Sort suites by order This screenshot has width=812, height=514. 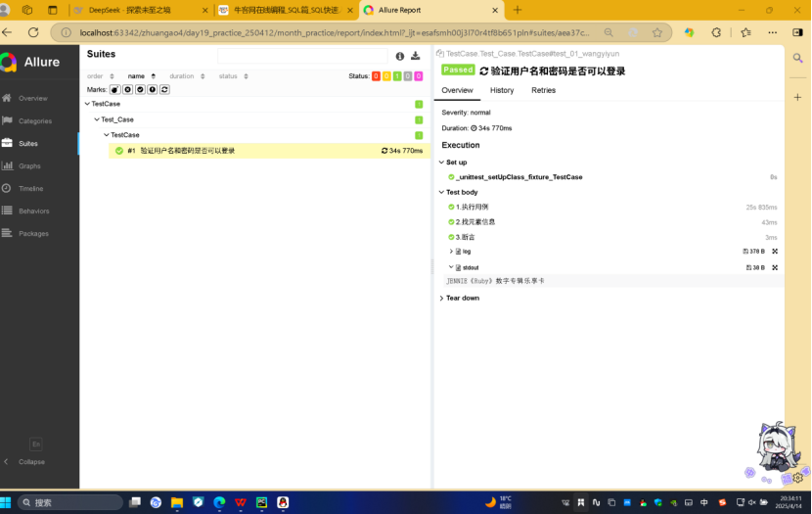click(101, 76)
